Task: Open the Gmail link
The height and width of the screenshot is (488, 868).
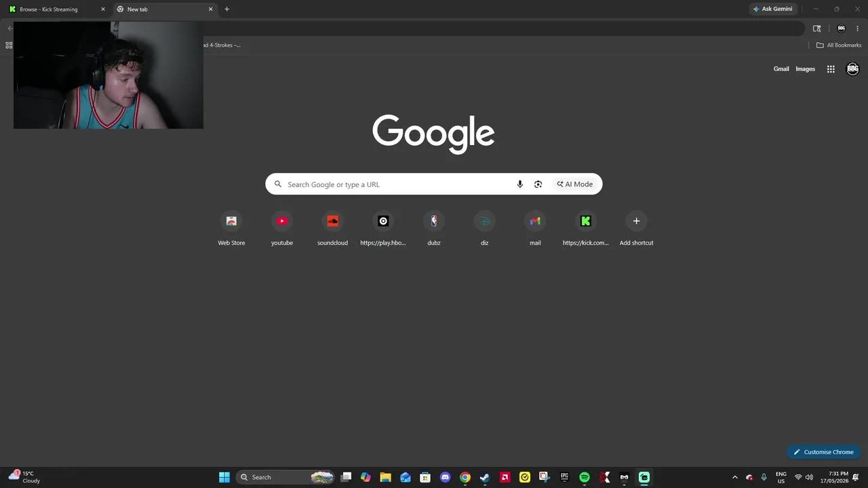Action: [x=781, y=69]
